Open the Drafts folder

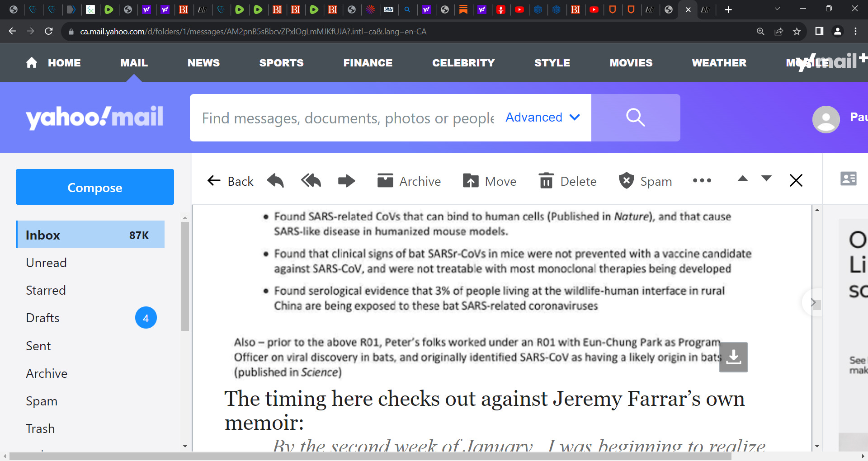pos(42,318)
